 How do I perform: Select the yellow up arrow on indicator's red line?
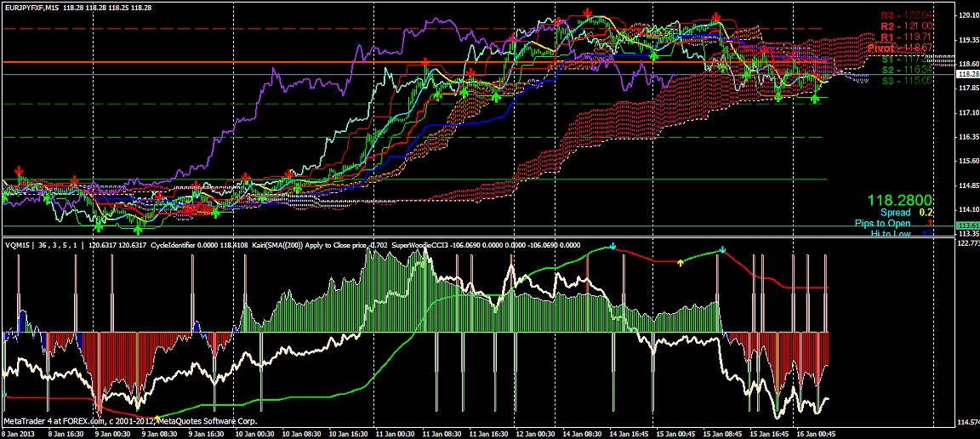click(x=680, y=261)
